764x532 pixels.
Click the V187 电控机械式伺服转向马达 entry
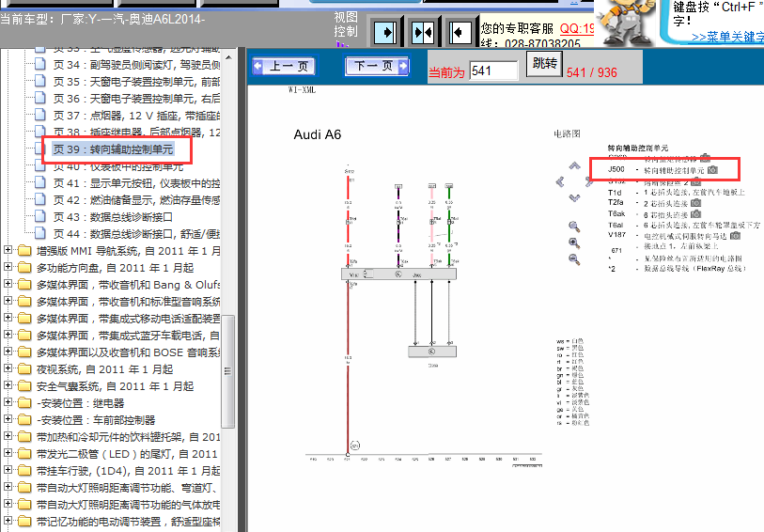pyautogui.click(x=667, y=236)
